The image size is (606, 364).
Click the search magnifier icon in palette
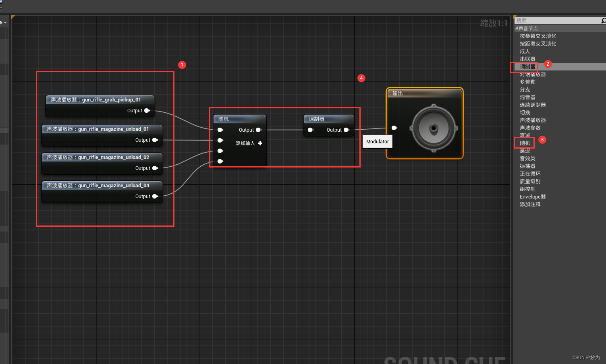603,21
